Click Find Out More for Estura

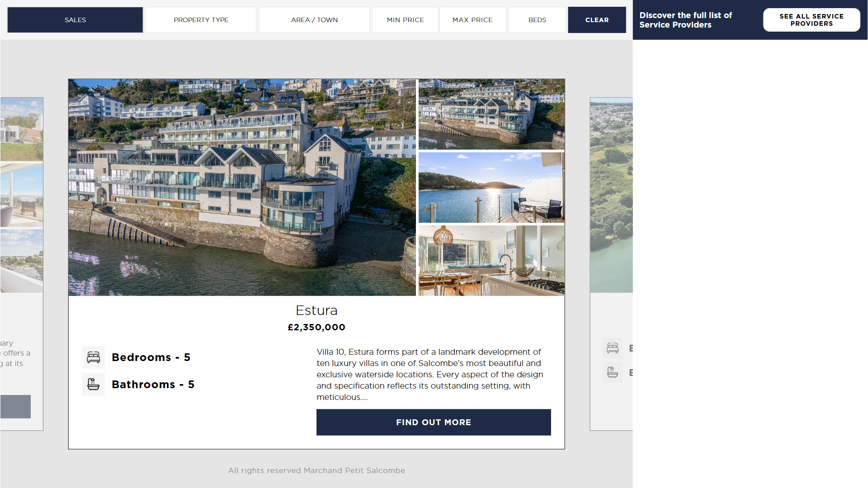[434, 422]
